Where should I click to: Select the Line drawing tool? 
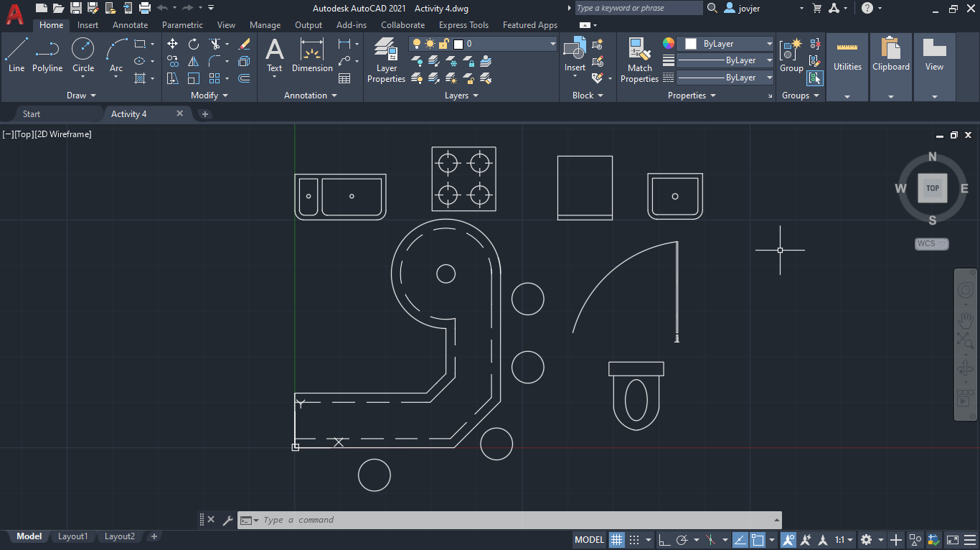17,56
